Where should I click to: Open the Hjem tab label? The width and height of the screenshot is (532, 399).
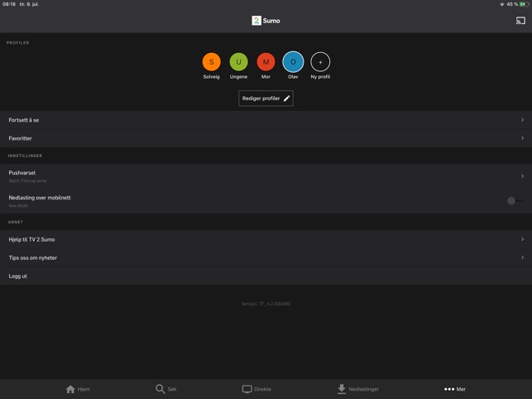[84, 389]
